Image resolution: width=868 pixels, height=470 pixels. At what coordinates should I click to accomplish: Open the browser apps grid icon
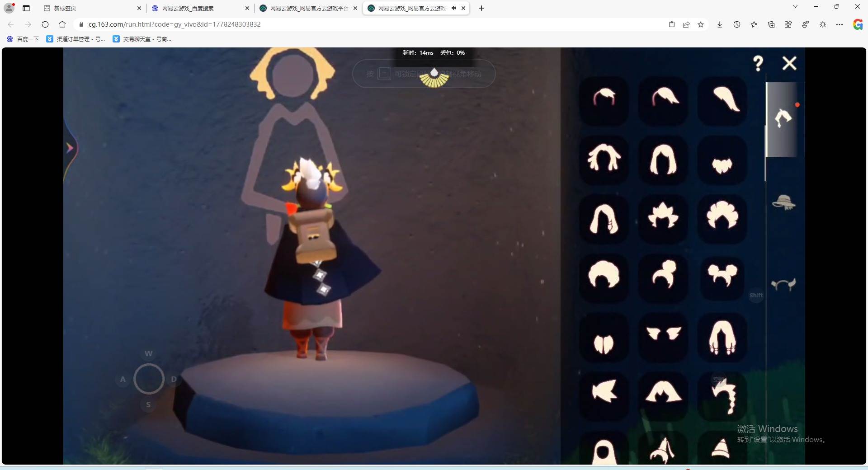[788, 24]
